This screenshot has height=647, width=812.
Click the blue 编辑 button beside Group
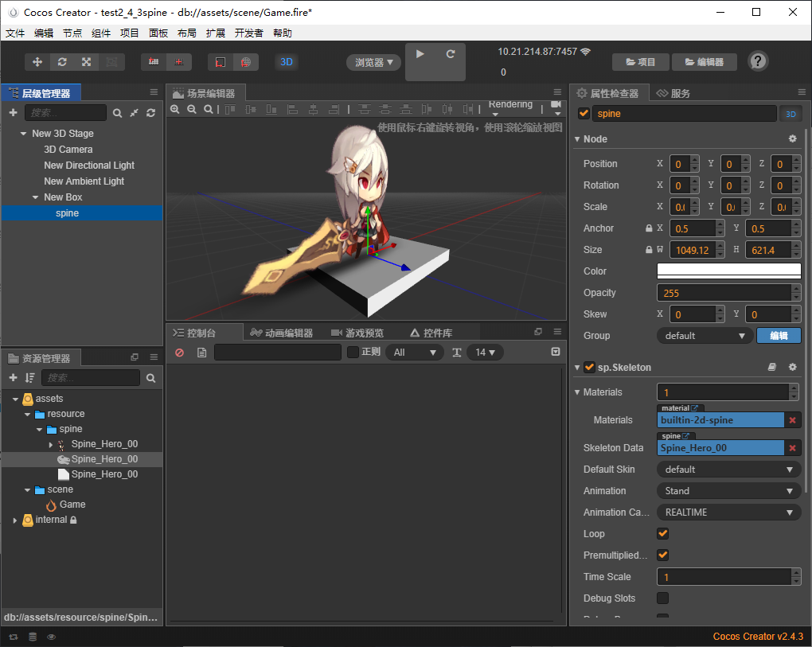778,336
